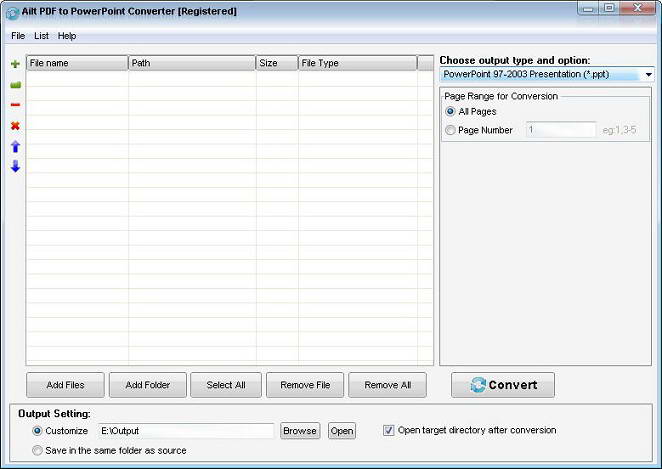Select Save in the same folder as source

pos(37,450)
